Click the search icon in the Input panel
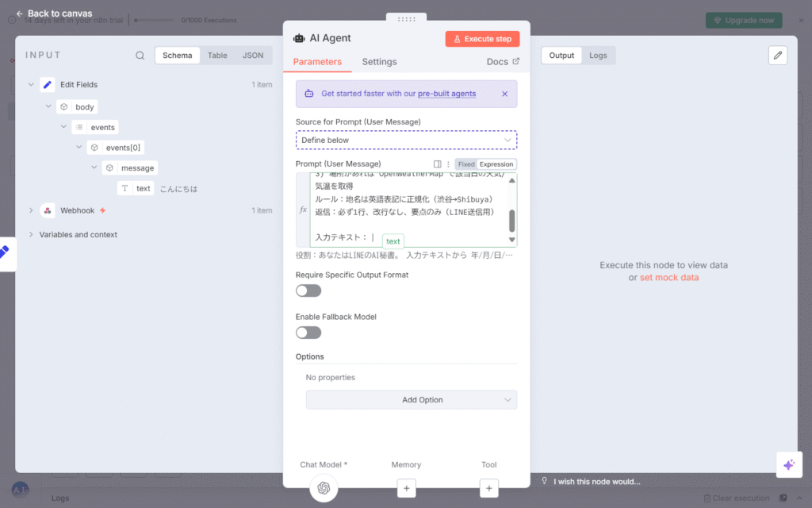812x508 pixels. click(140, 56)
